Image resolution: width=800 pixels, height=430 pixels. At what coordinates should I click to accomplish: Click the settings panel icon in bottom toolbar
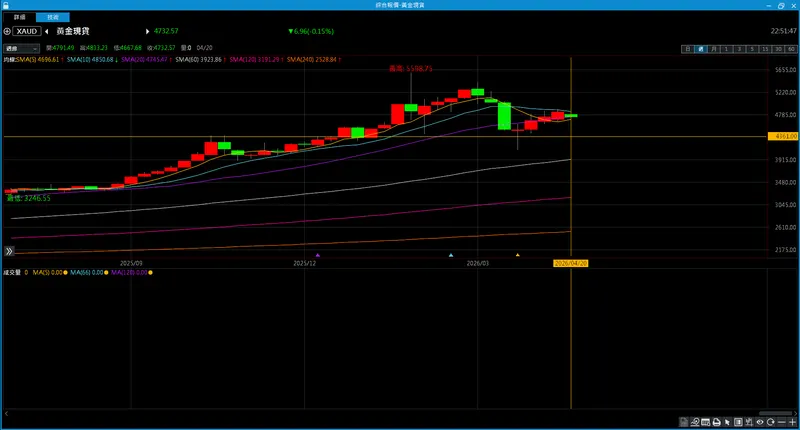[706, 422]
